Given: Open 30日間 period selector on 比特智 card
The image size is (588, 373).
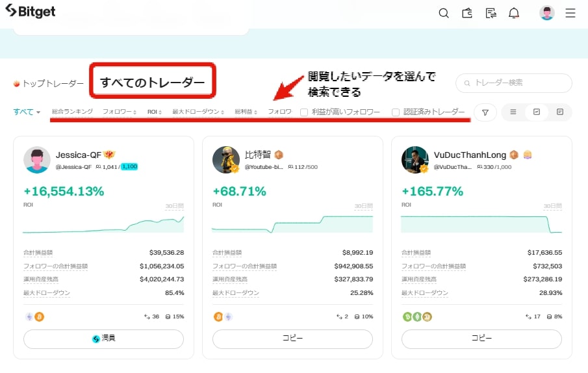Looking at the screenshot, I should click(363, 206).
